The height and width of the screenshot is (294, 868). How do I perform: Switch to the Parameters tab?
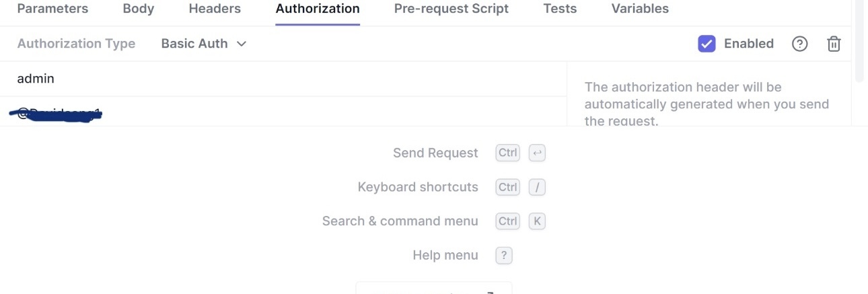click(x=52, y=9)
